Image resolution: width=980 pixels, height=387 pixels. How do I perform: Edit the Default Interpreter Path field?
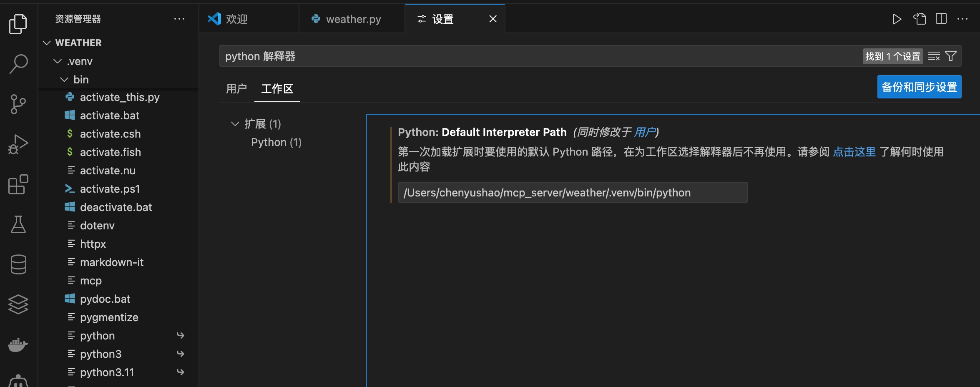pyautogui.click(x=573, y=192)
